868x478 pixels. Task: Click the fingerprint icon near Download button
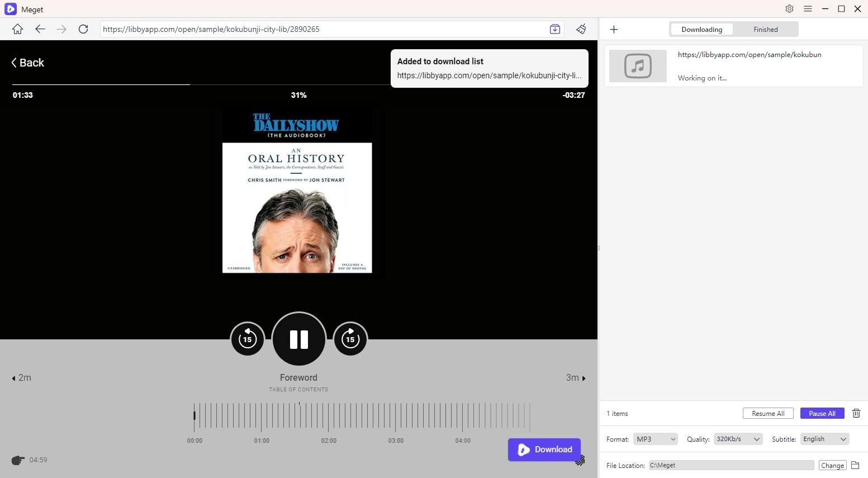[x=580, y=460]
